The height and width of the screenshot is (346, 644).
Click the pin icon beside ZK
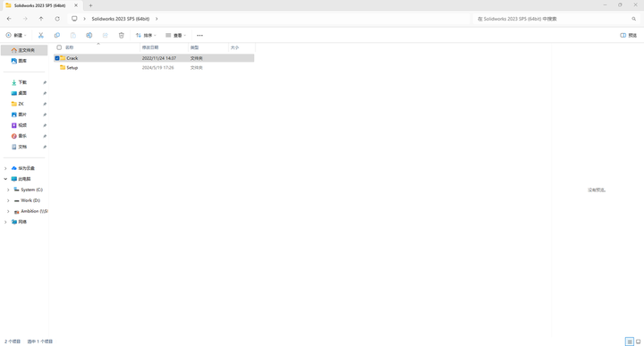pos(45,104)
